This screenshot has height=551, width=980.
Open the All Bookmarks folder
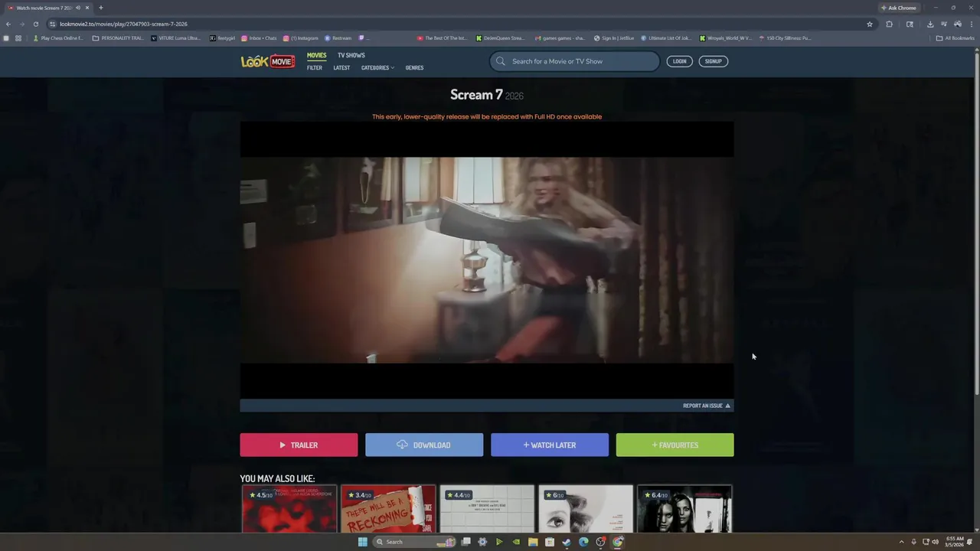coord(955,38)
